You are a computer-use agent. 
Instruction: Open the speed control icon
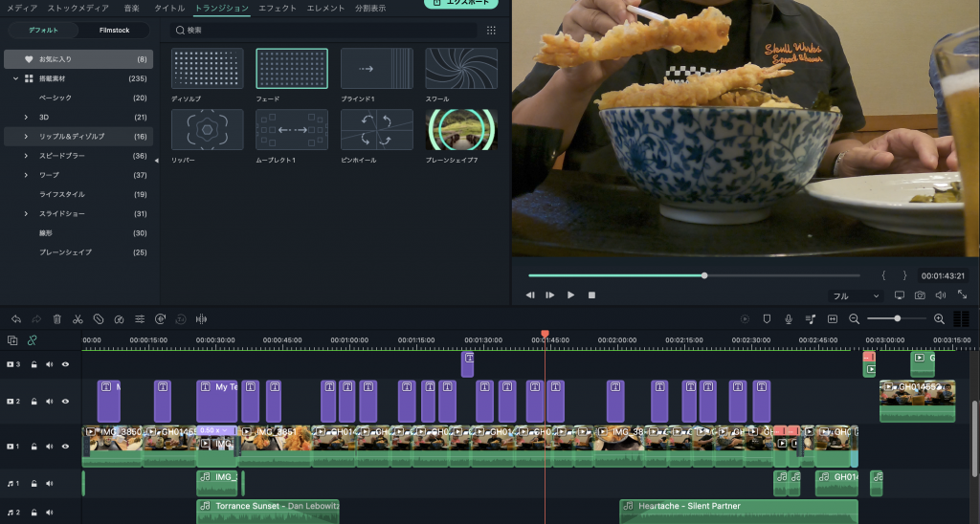click(119, 319)
